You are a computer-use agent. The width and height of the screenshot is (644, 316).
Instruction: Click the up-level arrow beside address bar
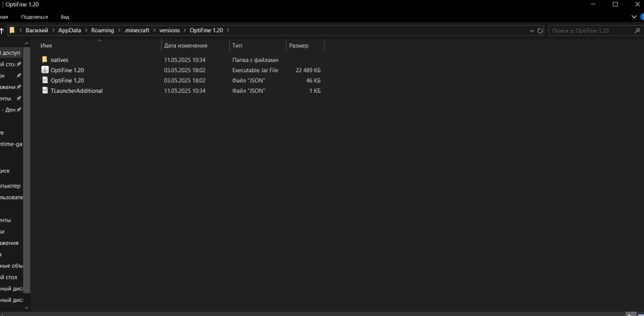(x=2, y=30)
